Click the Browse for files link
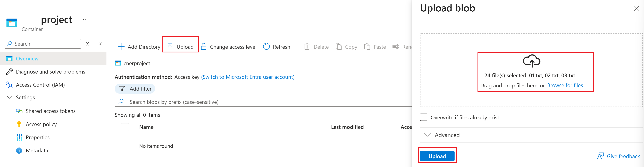The width and height of the screenshot is (644, 167). [565, 85]
